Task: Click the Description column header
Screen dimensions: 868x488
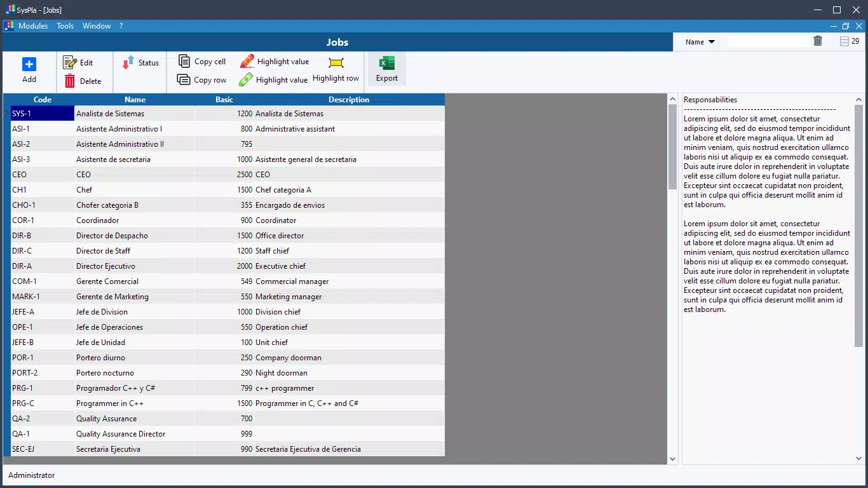Action: click(x=349, y=100)
